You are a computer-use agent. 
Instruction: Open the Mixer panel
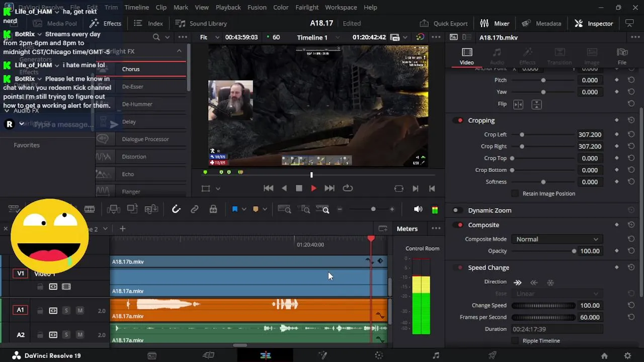point(495,23)
